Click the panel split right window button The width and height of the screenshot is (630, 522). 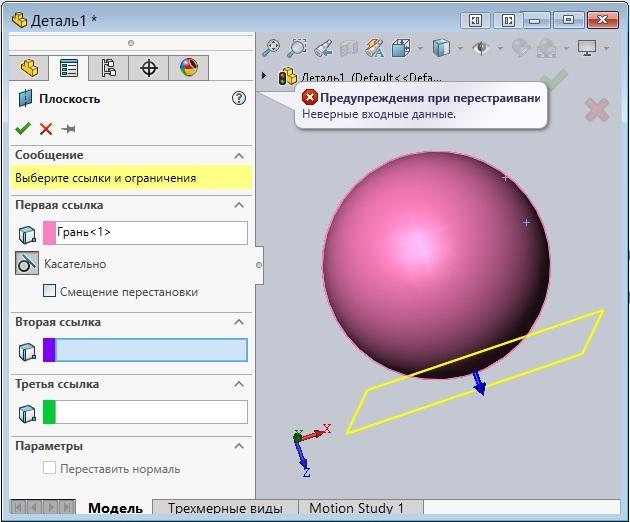(x=508, y=20)
